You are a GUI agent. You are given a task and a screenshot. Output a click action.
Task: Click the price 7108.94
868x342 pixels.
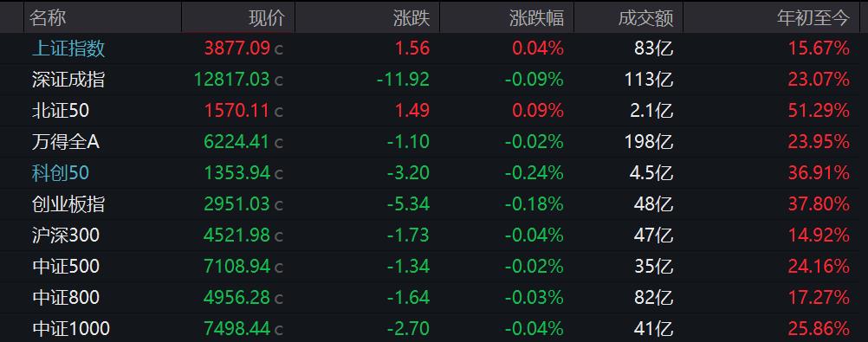tap(237, 267)
